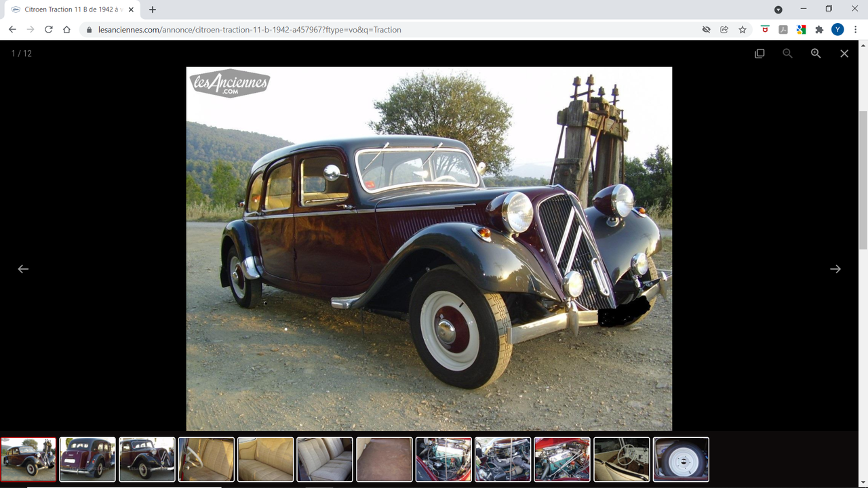868x488 pixels.
Task: Open the eleventh thumbnail showing the dashboard
Action: (622, 460)
